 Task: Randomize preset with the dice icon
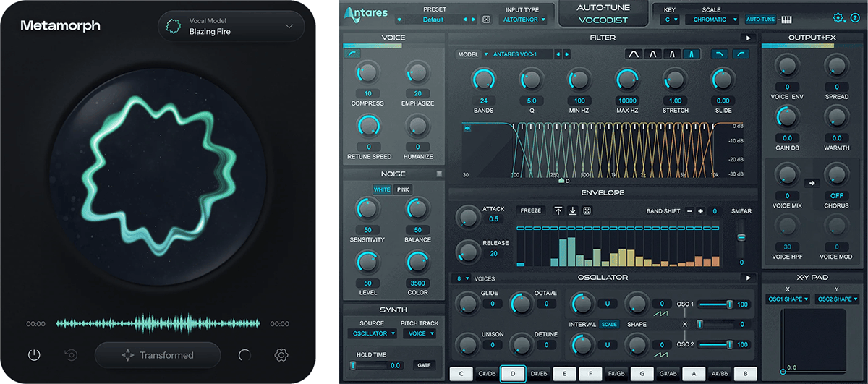coord(486,20)
